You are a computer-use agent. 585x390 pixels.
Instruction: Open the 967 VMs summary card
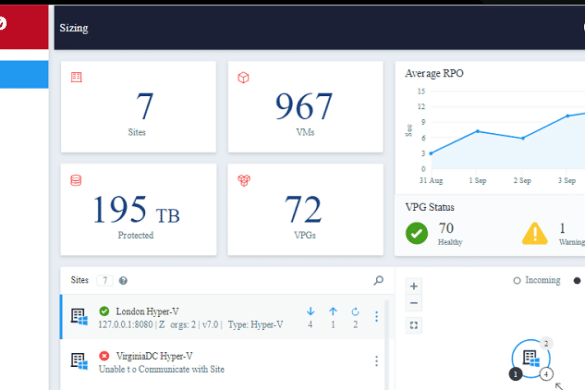coord(305,107)
